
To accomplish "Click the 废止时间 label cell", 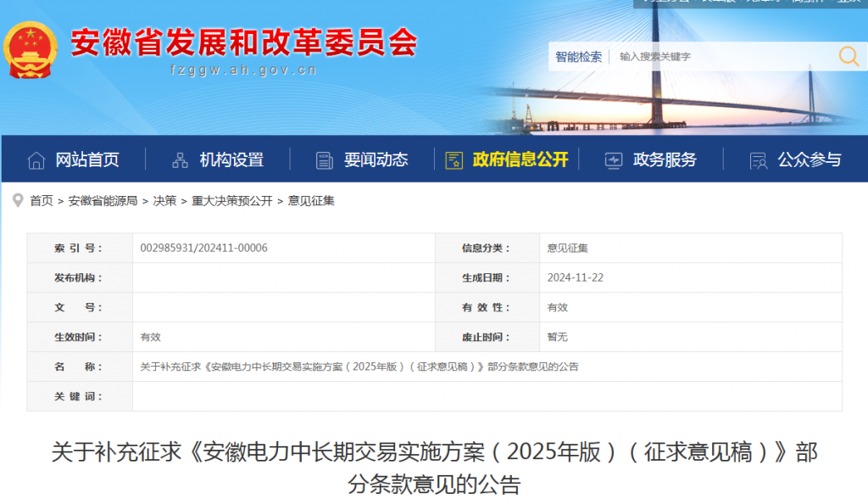I will (487, 338).
